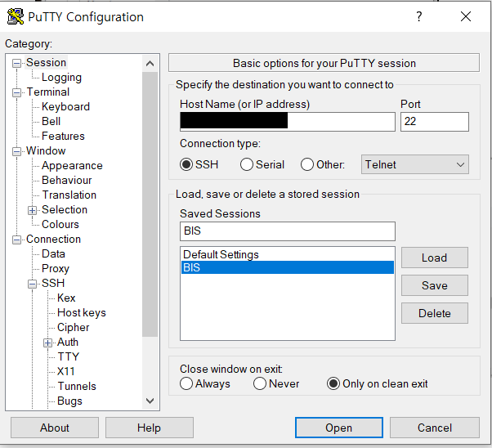
Task: Open the Host keys category
Action: tap(82, 312)
